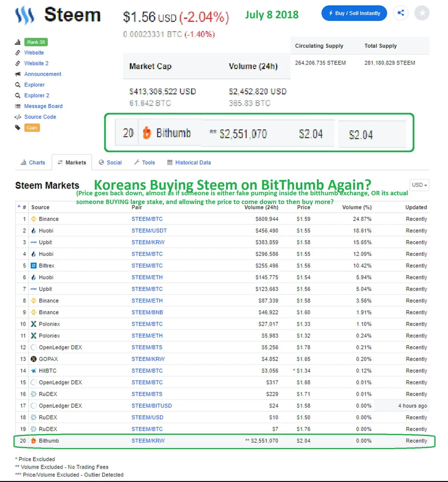Click the $413,306,522 USD market cap value
Viewport: 448px width, 482px height.
click(163, 92)
